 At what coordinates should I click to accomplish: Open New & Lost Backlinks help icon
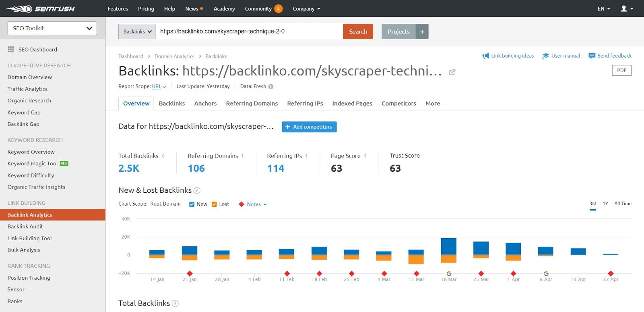point(197,191)
